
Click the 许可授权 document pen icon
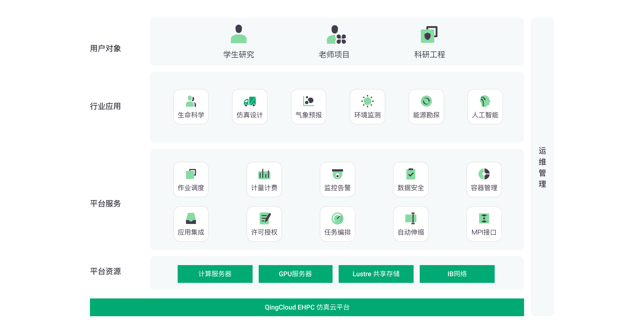pos(265,218)
